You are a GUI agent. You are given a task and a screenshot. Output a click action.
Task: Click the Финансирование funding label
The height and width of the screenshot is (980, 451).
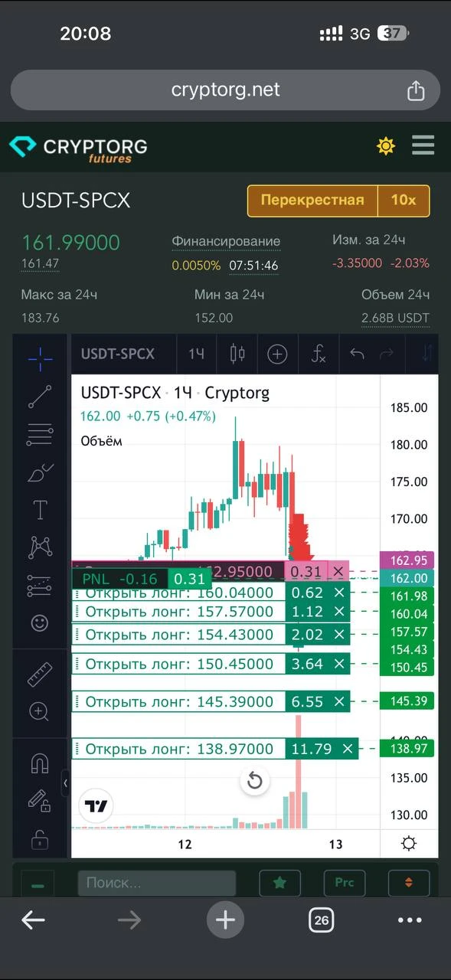tap(226, 241)
